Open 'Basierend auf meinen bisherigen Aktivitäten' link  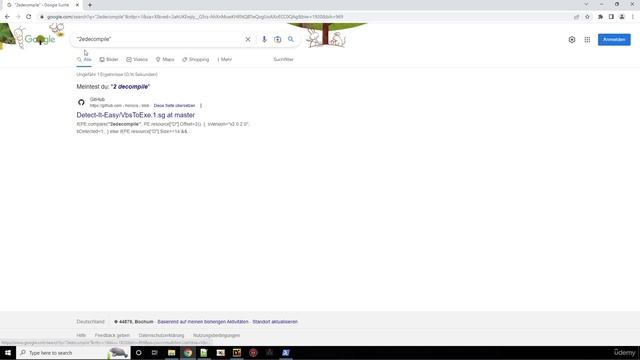(x=203, y=322)
